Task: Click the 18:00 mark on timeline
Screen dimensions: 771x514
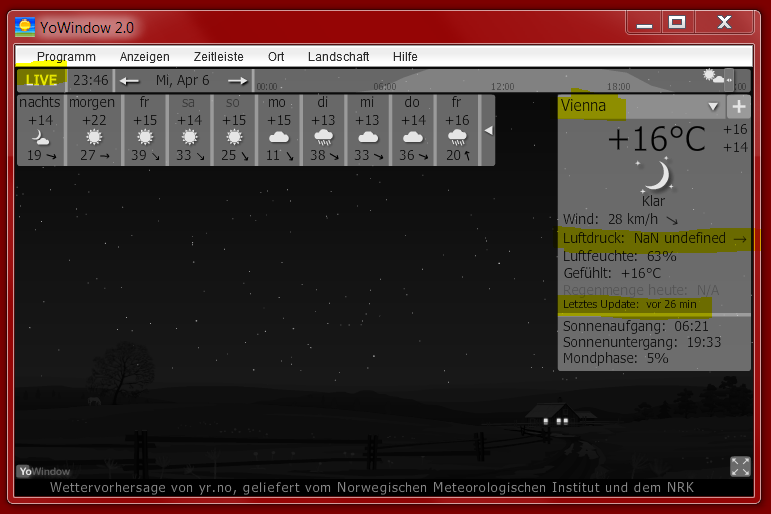Action: tap(619, 87)
